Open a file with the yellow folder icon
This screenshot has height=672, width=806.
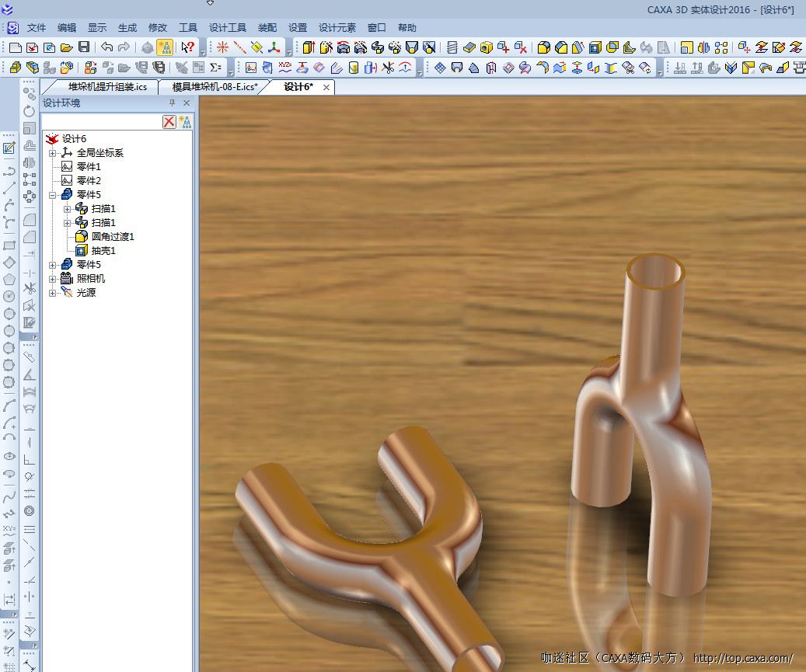[66, 48]
